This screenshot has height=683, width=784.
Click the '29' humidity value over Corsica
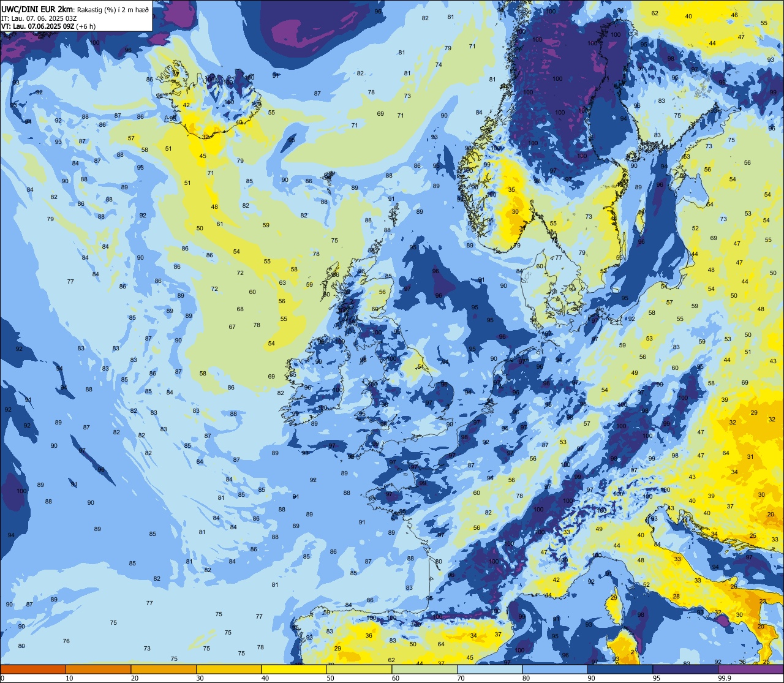[614, 598]
